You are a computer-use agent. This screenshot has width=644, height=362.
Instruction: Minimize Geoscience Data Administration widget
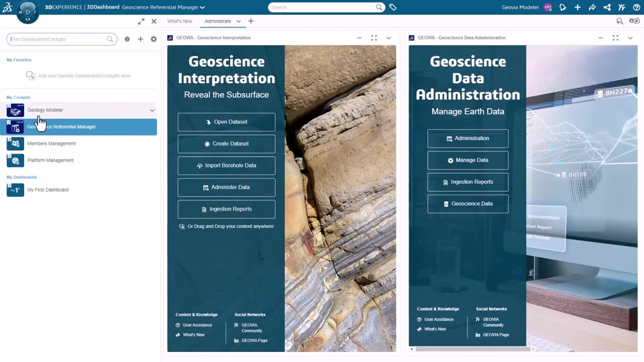(600, 38)
